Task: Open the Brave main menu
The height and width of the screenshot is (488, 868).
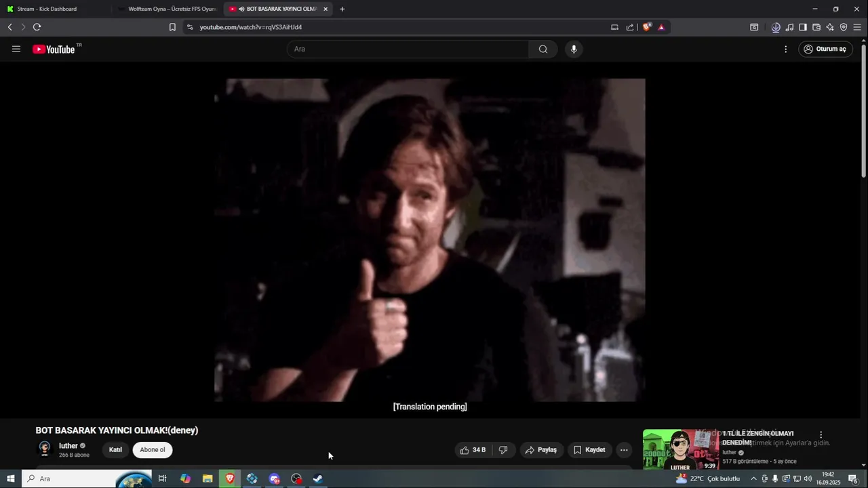Action: 857,27
